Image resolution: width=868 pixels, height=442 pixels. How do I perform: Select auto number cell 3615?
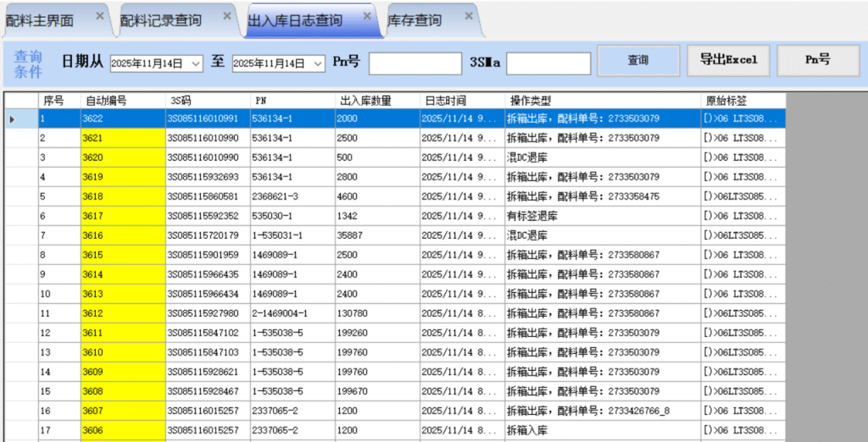[124, 255]
